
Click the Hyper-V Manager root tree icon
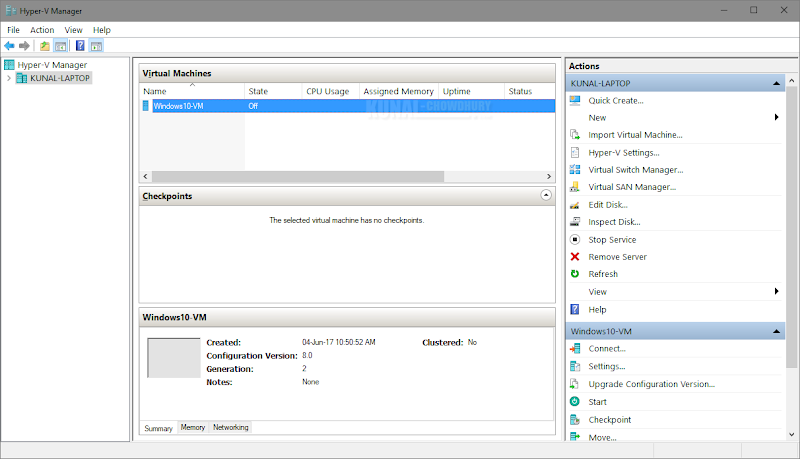9,65
